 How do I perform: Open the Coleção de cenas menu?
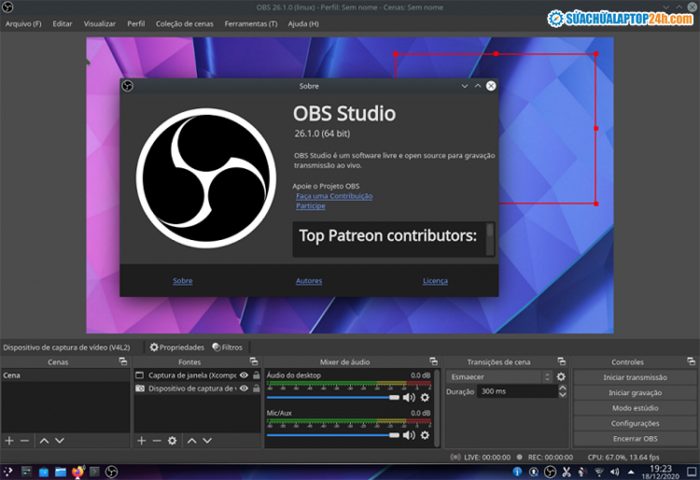(184, 23)
